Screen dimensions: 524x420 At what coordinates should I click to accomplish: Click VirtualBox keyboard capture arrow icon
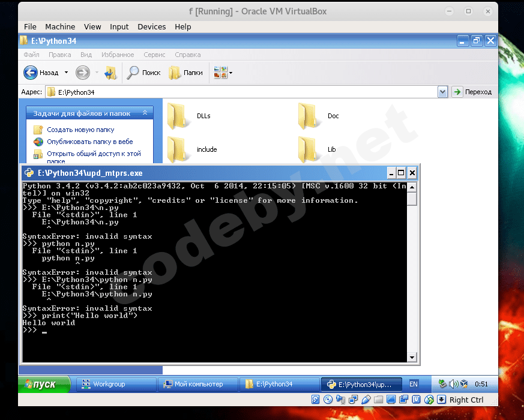coord(441,400)
